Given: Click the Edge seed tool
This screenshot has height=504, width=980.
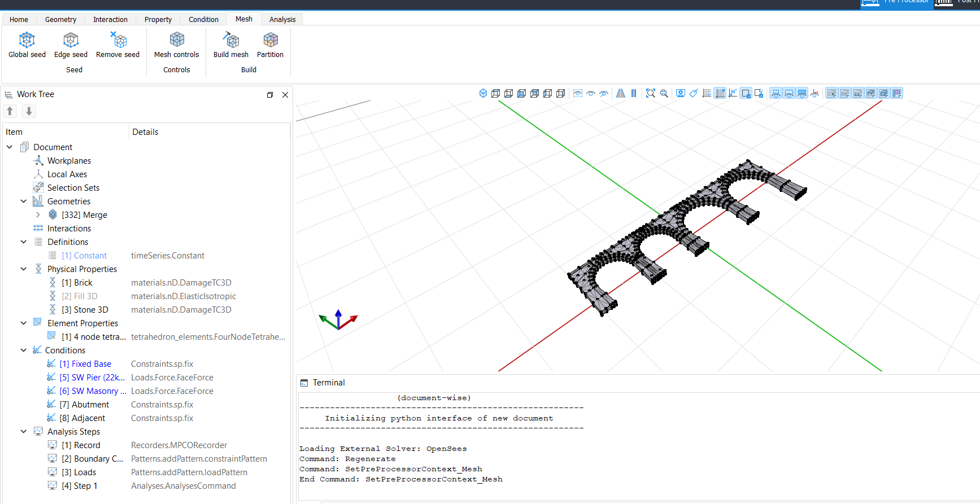Looking at the screenshot, I should coord(71,45).
